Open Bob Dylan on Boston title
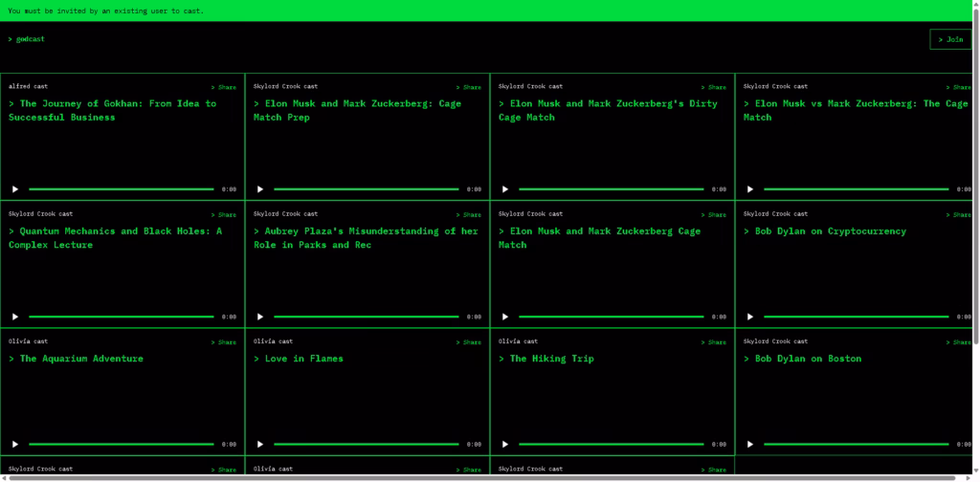This screenshot has width=980, height=482. pyautogui.click(x=803, y=359)
